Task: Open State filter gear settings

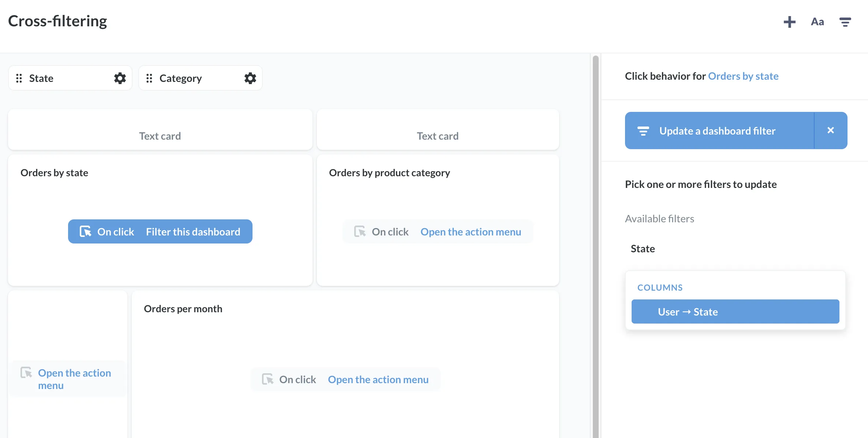Action: [x=120, y=78]
